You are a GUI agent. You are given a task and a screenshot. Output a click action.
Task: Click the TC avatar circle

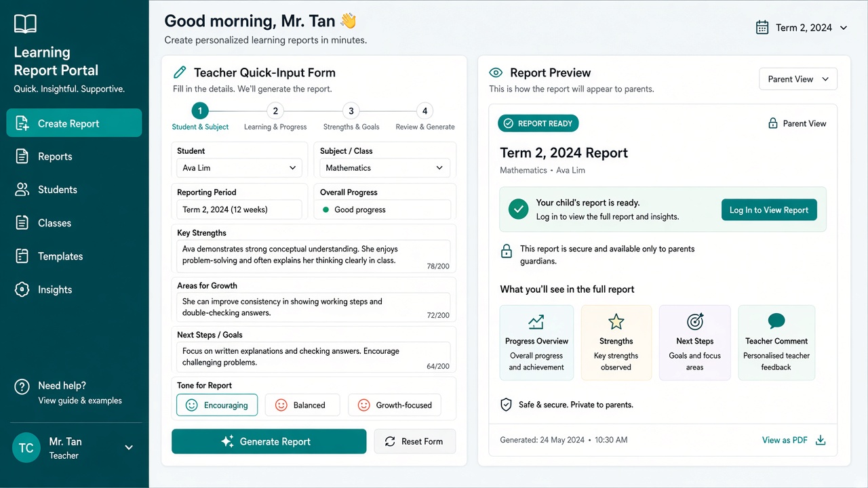tap(26, 448)
